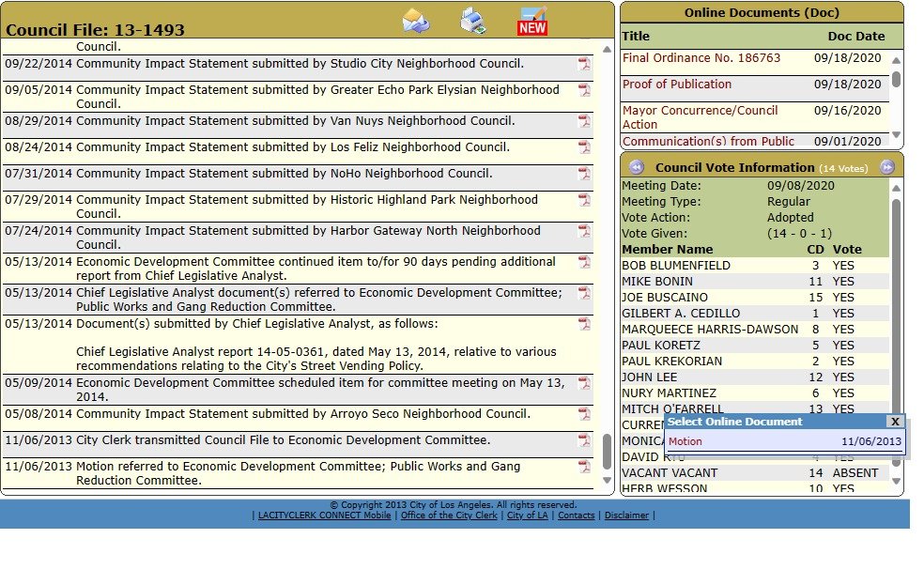The image size is (924, 585).
Task: Click the scroll-up arrow of file activity list
Action: (607, 44)
